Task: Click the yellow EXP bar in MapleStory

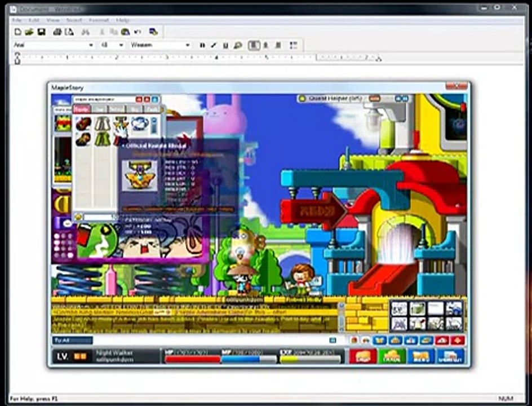Action: pos(311,359)
